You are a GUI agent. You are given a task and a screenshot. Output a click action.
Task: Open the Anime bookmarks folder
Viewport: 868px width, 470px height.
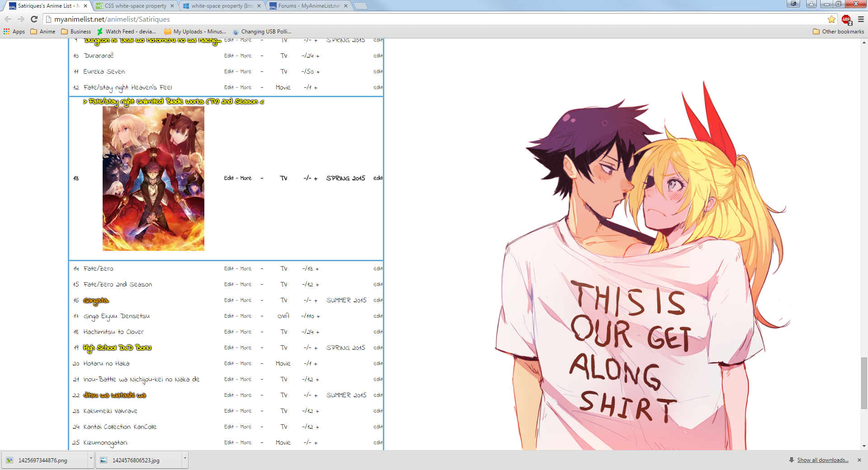point(43,32)
